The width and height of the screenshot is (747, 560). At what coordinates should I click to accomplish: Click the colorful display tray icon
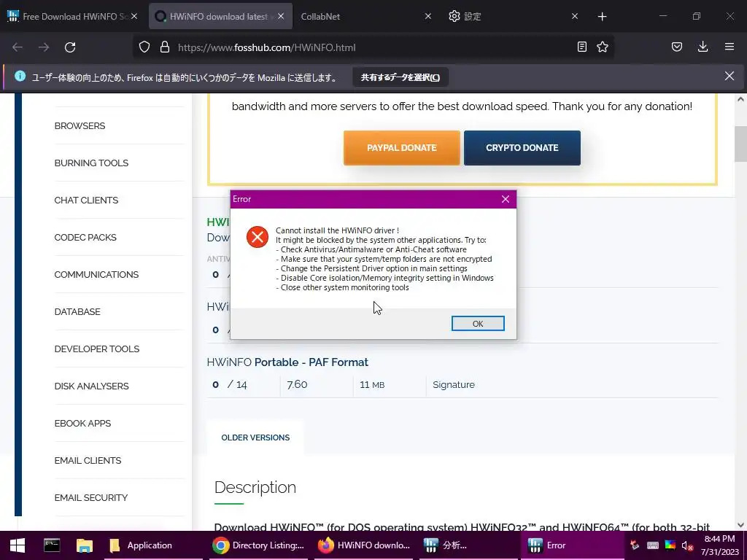tap(670, 545)
